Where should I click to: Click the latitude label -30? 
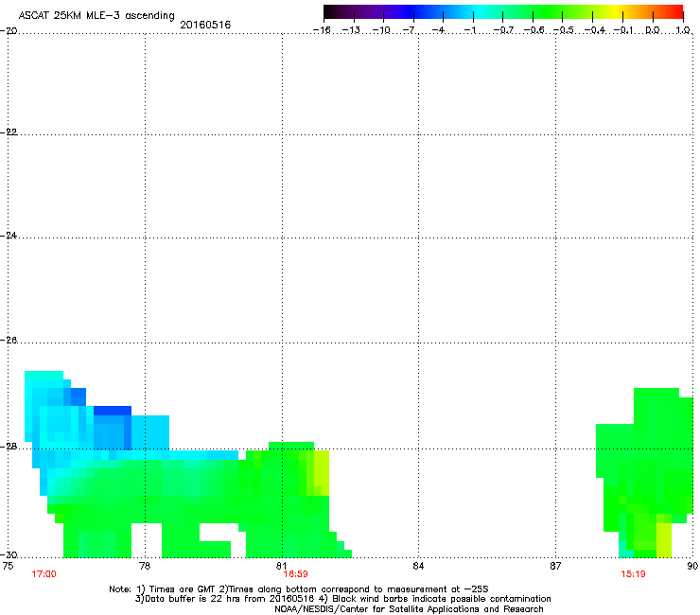coord(9,554)
